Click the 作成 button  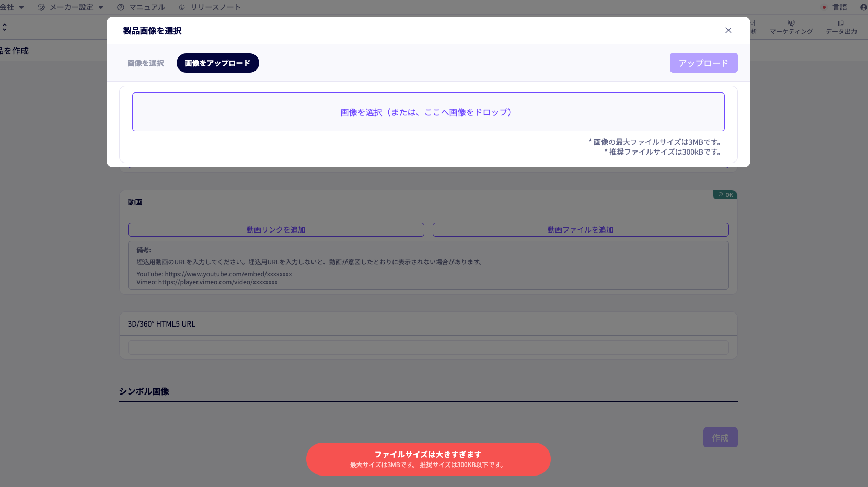click(720, 437)
